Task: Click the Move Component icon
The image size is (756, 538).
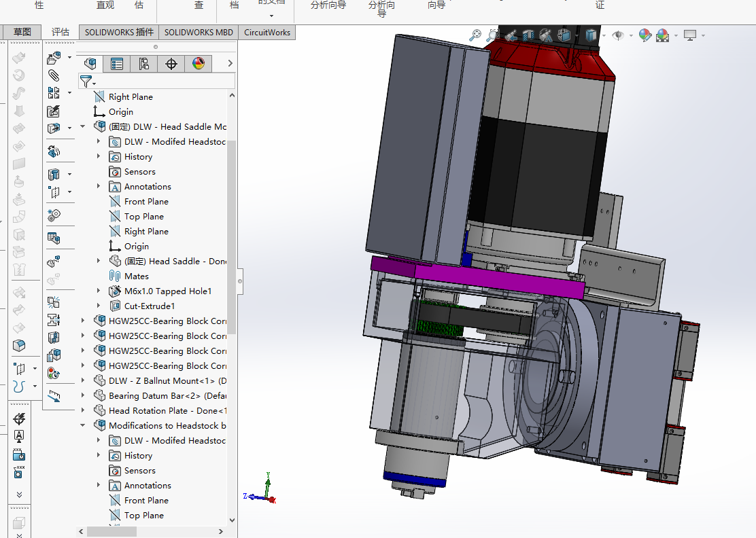Action: pyautogui.click(x=54, y=128)
